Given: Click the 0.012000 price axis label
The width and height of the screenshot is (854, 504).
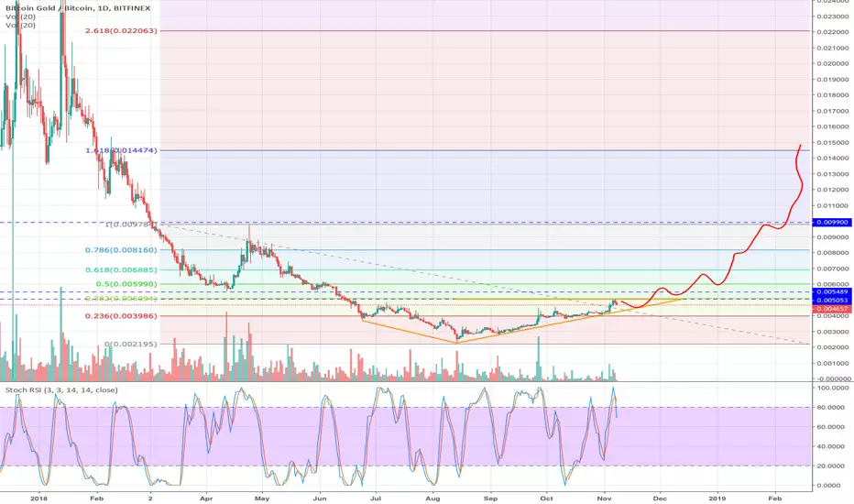Looking at the screenshot, I should 832,191.
